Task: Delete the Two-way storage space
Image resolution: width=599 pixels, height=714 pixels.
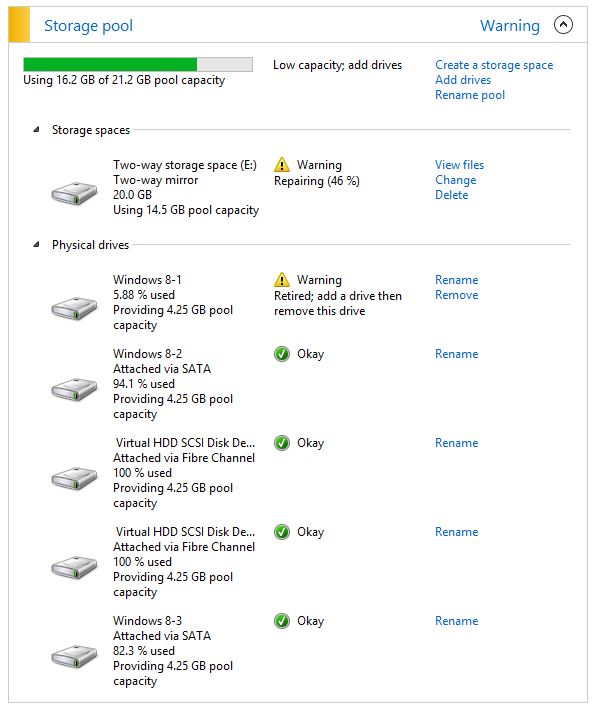Action: [x=451, y=195]
